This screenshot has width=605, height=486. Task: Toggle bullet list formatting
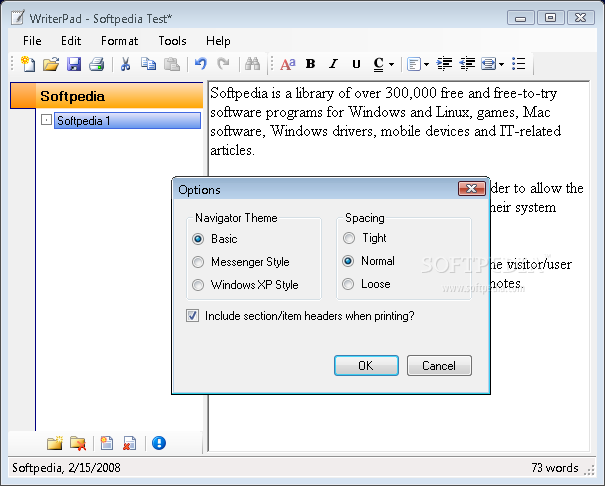point(519,64)
